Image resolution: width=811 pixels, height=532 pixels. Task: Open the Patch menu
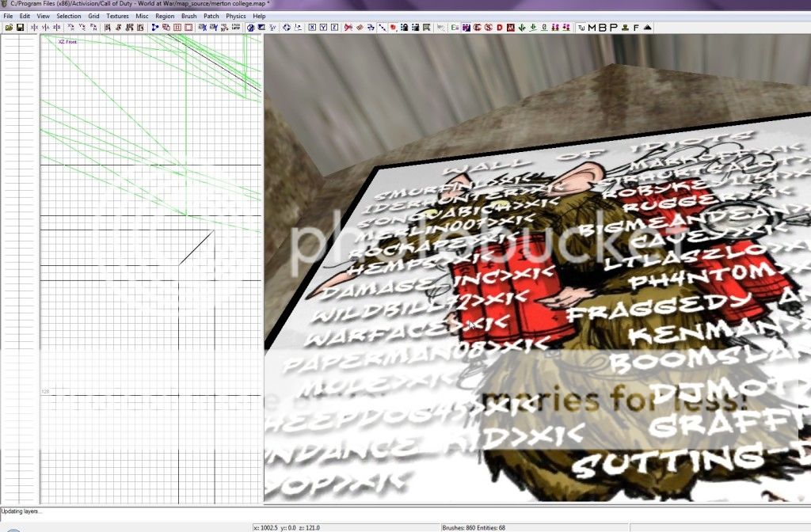pyautogui.click(x=211, y=16)
